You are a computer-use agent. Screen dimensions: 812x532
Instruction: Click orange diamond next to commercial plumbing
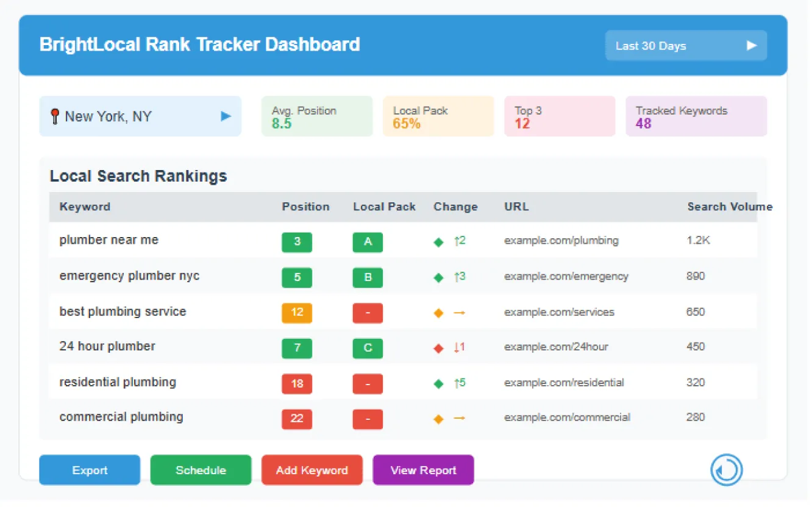coord(438,419)
